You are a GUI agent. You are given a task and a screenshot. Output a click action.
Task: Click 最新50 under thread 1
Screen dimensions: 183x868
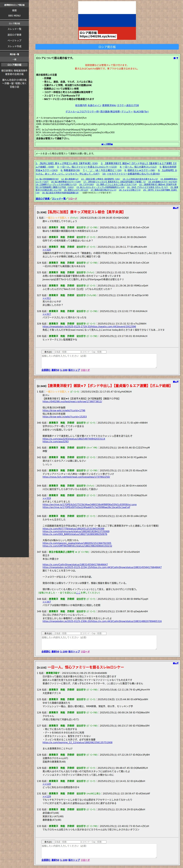[55, 370]
